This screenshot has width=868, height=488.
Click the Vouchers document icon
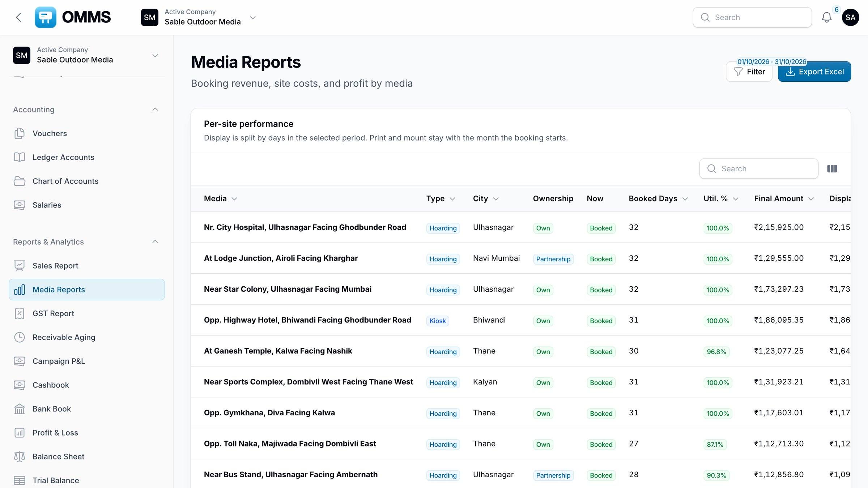[x=20, y=133]
